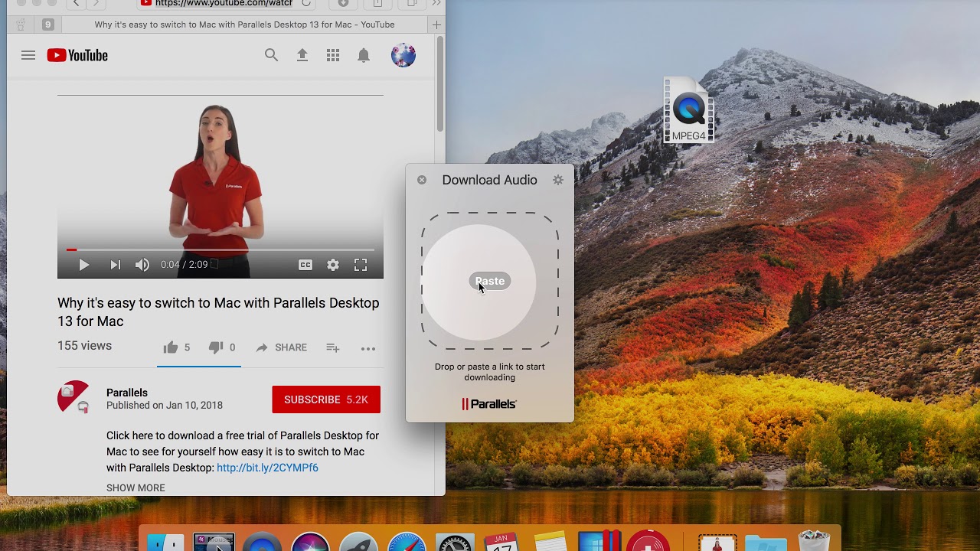Screen dimensions: 980x551
Task: Open more actions three-dot menu
Action: coord(368,348)
